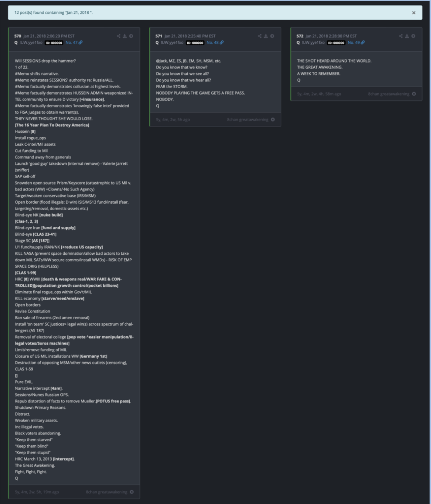The image size is (431, 504).
Task: Click the bold '[The 16 Year Plan To Destroy America]'
Action: tap(52, 125)
